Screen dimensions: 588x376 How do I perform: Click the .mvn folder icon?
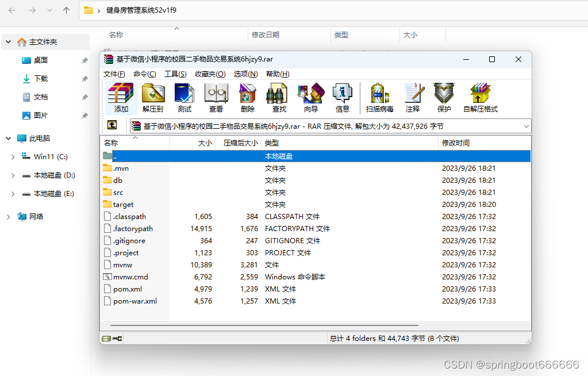pos(107,168)
